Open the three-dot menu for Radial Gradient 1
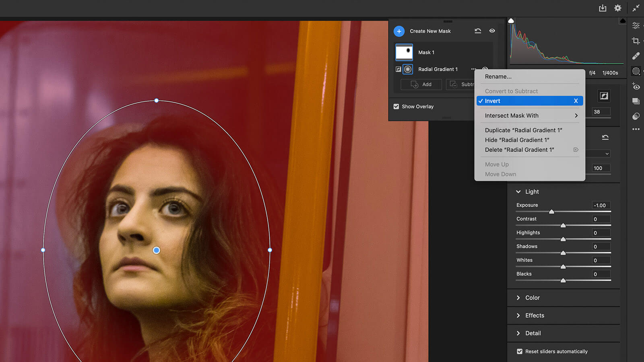This screenshot has height=362, width=644. point(473,69)
